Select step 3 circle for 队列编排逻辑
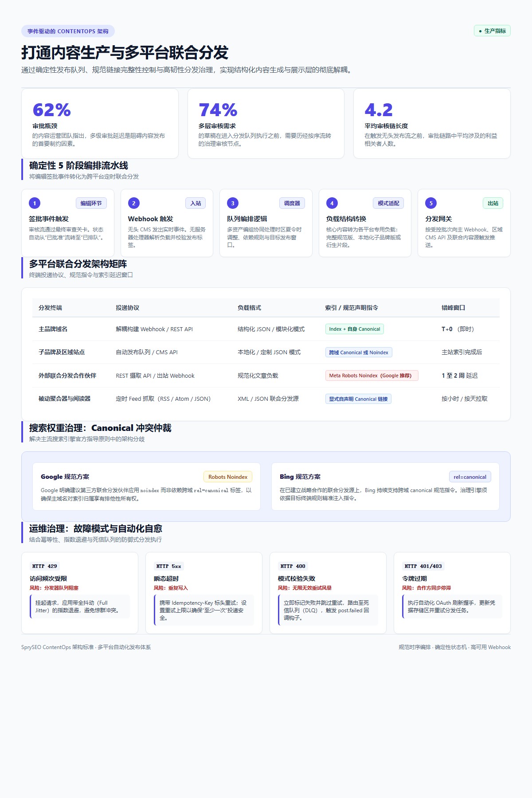Viewport: 532px width, 798px height. pos(233,203)
